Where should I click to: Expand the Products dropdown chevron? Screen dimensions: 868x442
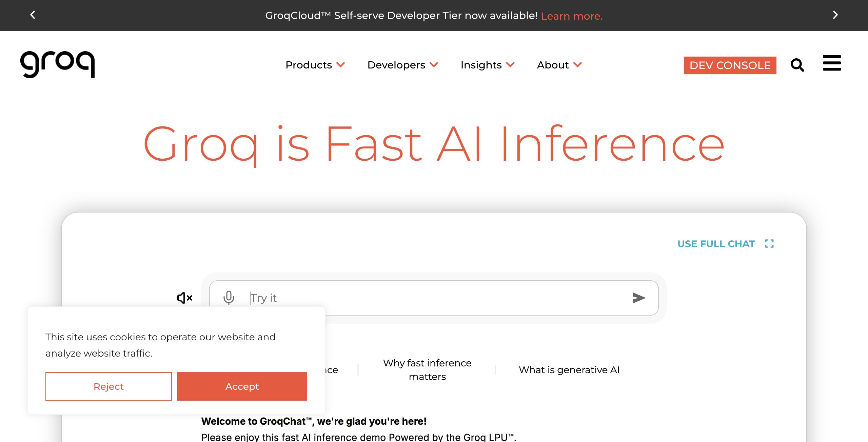[340, 65]
